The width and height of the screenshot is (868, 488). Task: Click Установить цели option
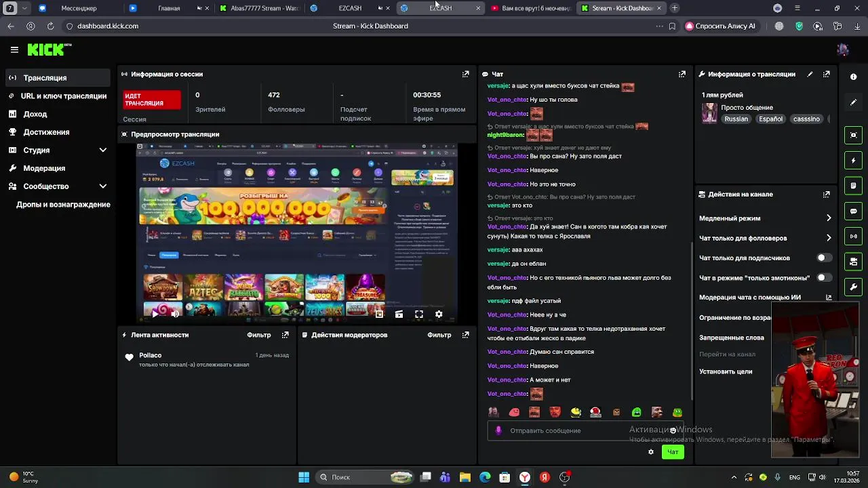[726, 371]
